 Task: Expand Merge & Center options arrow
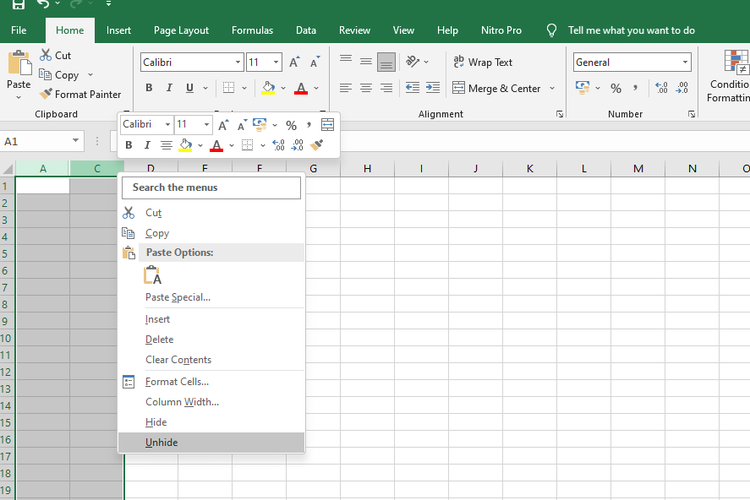pos(552,88)
